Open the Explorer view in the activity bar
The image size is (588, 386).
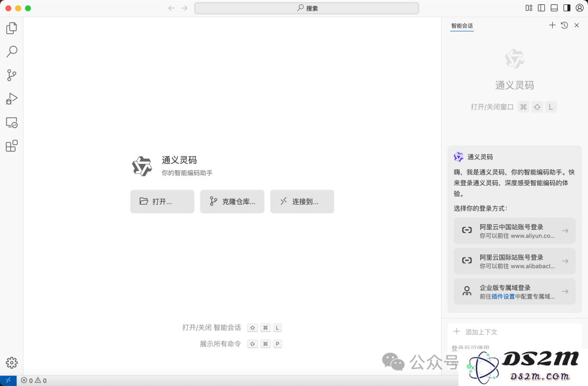point(11,28)
